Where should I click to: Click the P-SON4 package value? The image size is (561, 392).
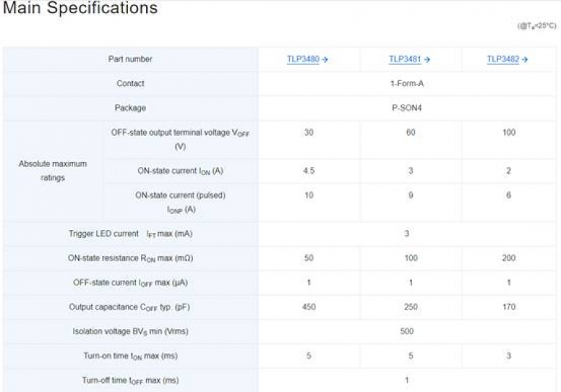(x=407, y=108)
